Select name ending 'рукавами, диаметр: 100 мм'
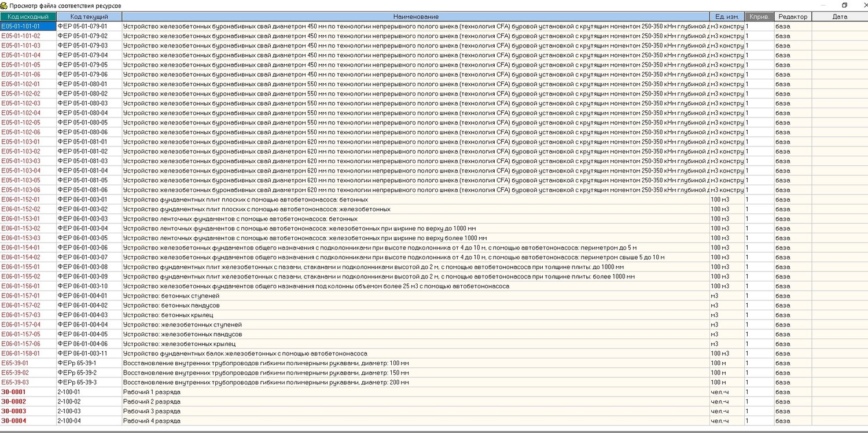Image resolution: width=868 pixels, height=433 pixels. pos(415,363)
